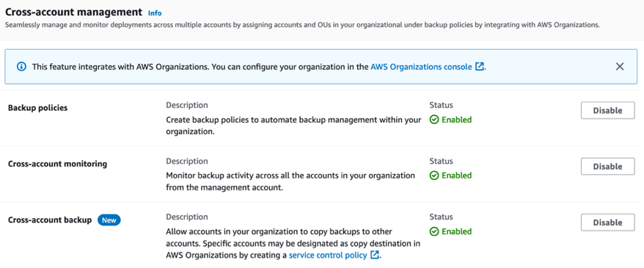Click the Description label in Cross-account monitoring row

[187, 161]
